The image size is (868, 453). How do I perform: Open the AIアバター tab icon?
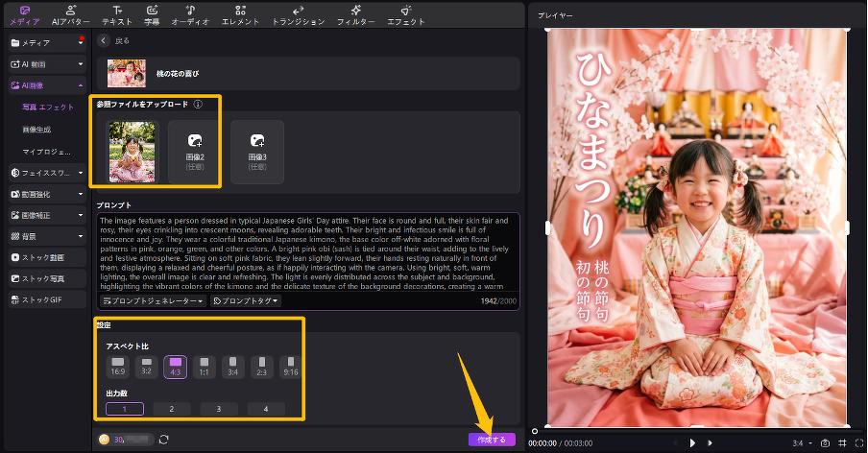pos(70,10)
